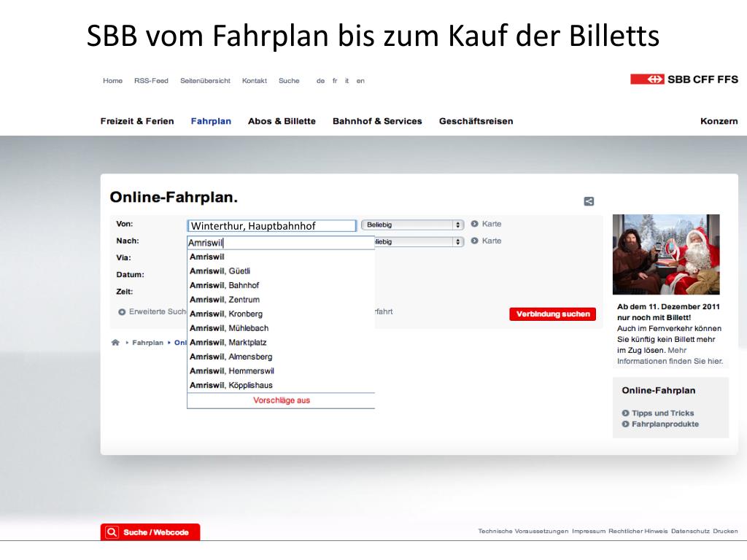Switch language to en

(x=360, y=81)
